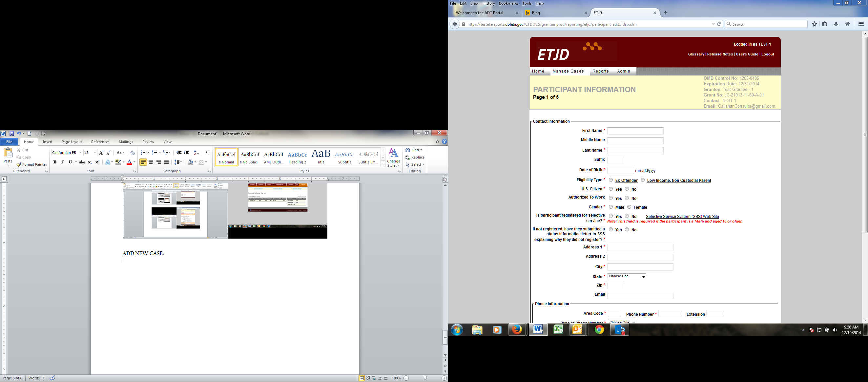The height and width of the screenshot is (382, 868).
Task: Bookmark this page with star icon
Action: (815, 24)
